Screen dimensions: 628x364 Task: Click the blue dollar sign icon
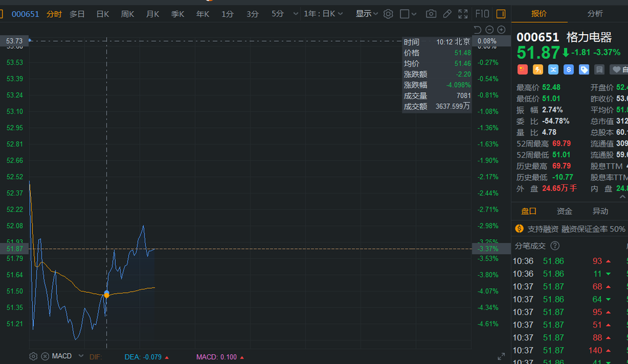click(568, 70)
